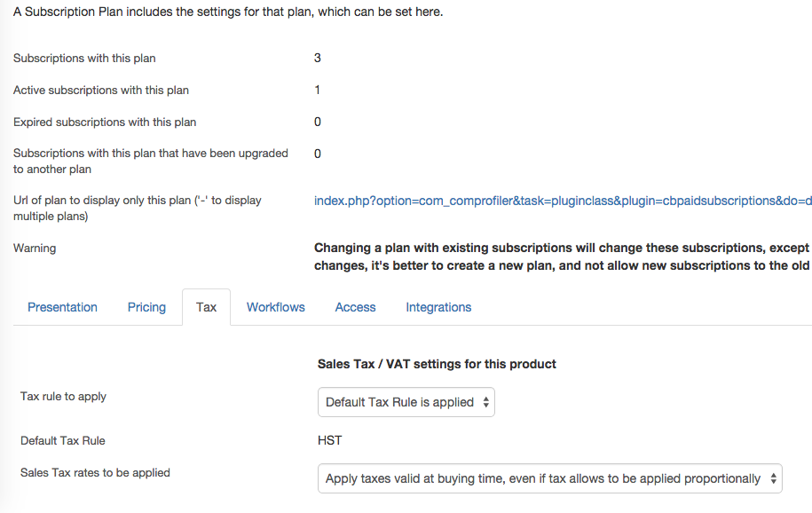Select the HST default tax rule value
The height and width of the screenshot is (513, 812).
pyautogui.click(x=330, y=440)
